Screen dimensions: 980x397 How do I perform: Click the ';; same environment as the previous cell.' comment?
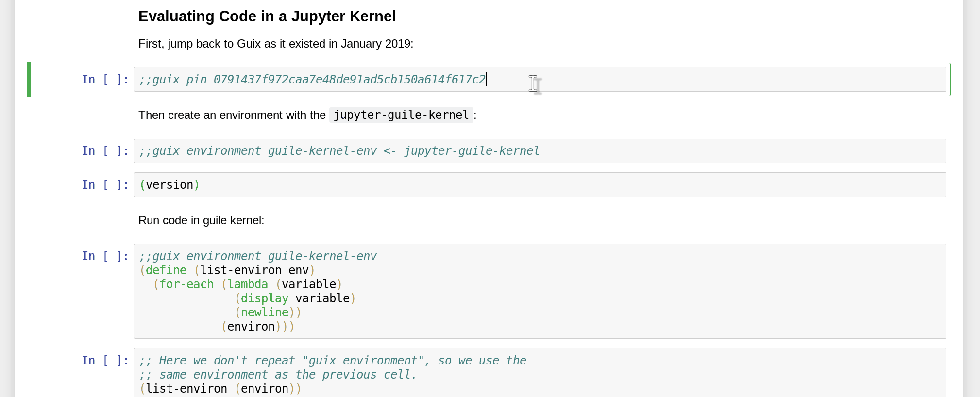pyautogui.click(x=278, y=375)
